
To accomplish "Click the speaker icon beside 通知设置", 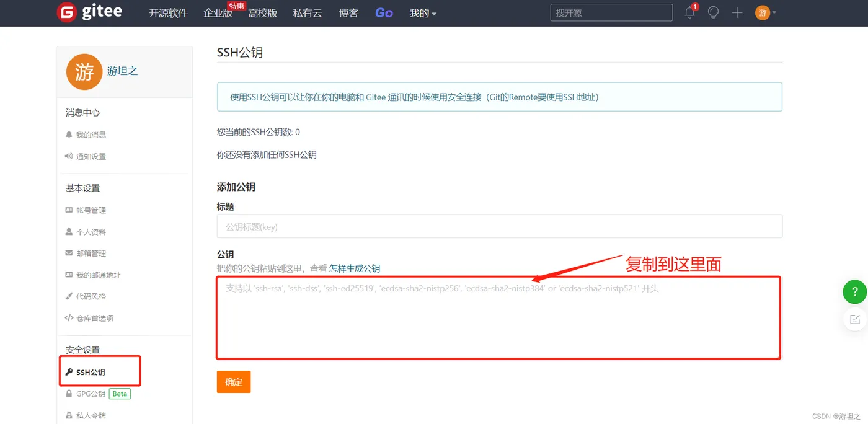I will click(69, 156).
